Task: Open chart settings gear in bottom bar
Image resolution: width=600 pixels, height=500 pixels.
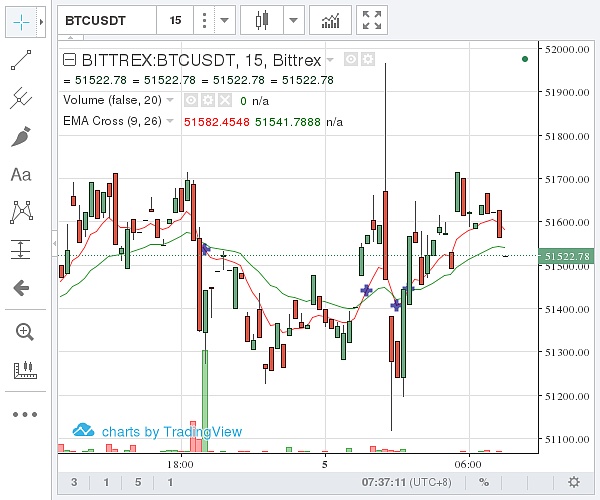Action: point(574,482)
